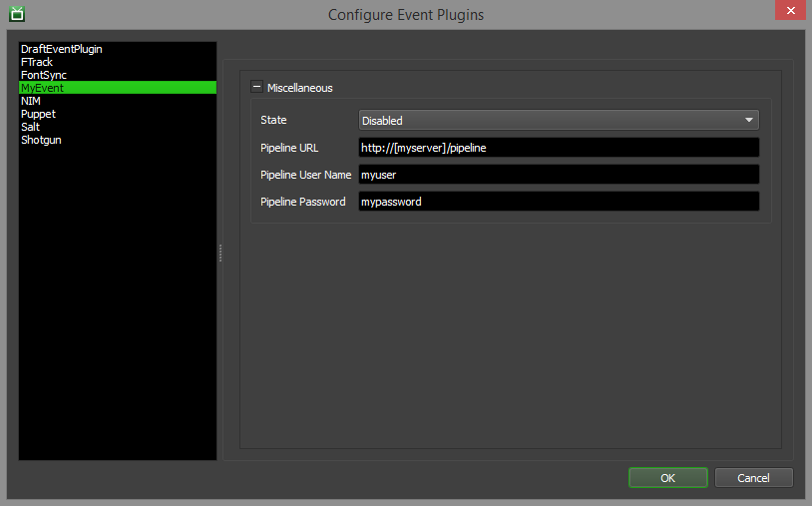The width and height of the screenshot is (812, 506).
Task: Select the highlighted MyEvent plugin
Action: [x=42, y=88]
